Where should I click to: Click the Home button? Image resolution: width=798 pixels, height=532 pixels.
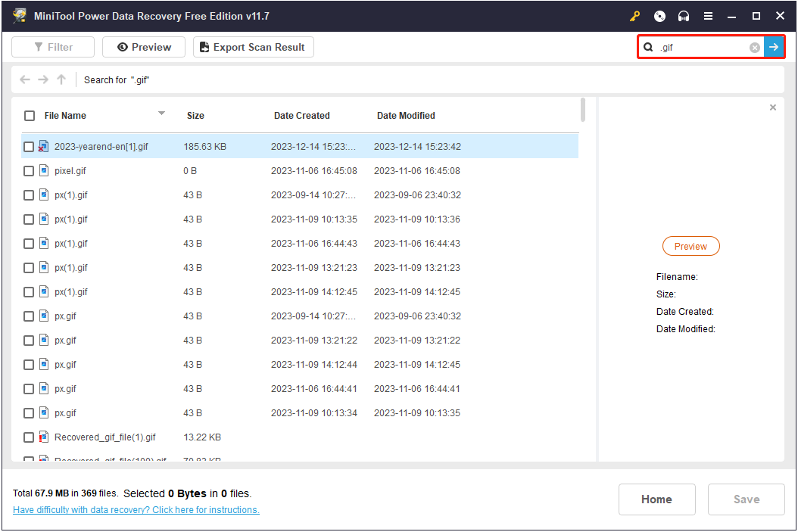[656, 499]
